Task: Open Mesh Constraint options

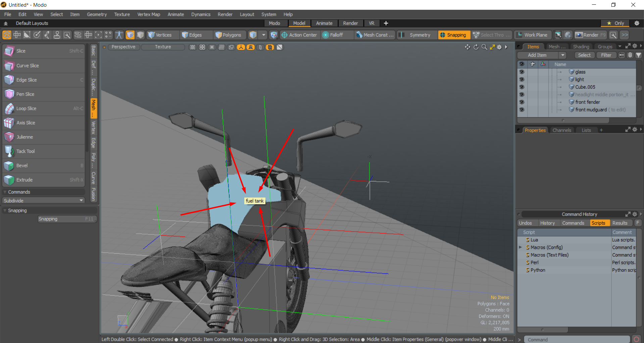Action: (x=375, y=35)
